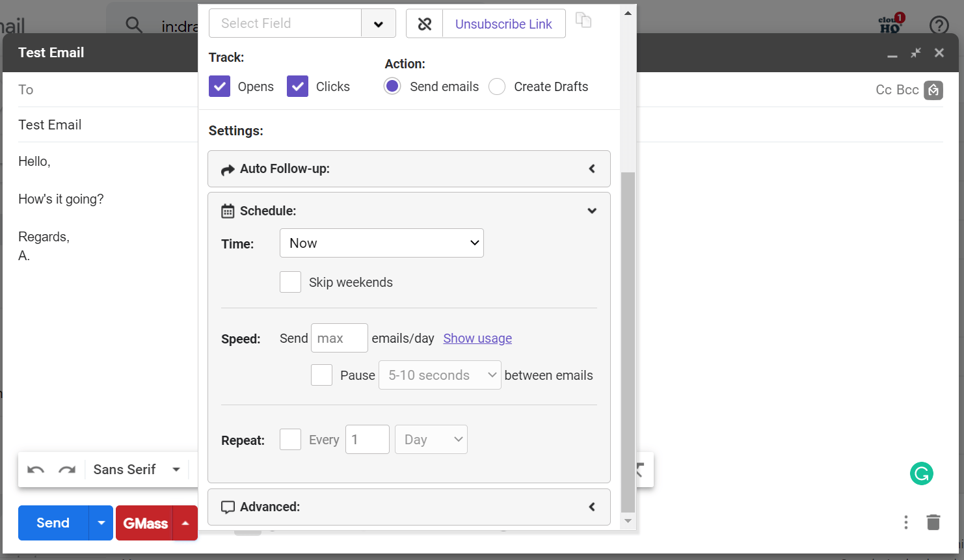
Task: Click the undo arrow in the compose toolbar
Action: 36,469
